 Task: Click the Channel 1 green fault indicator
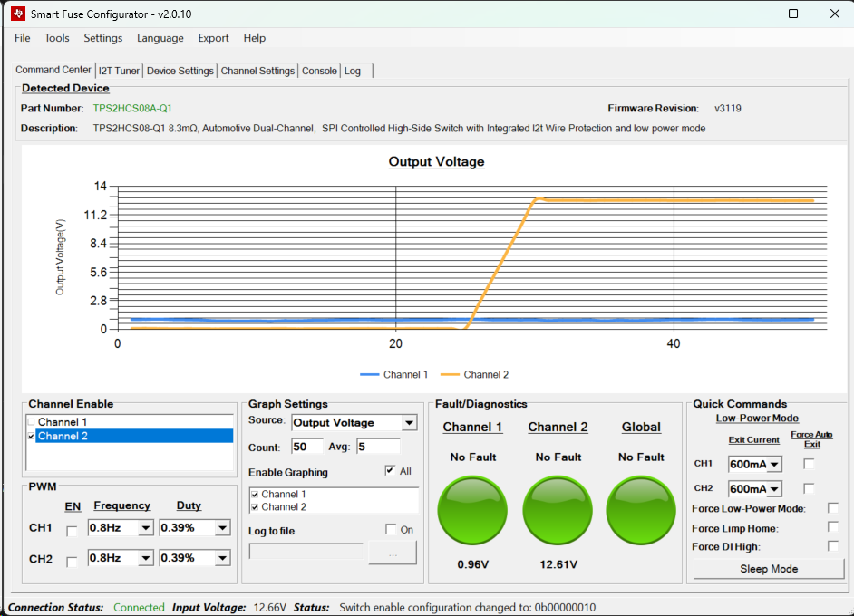point(473,512)
